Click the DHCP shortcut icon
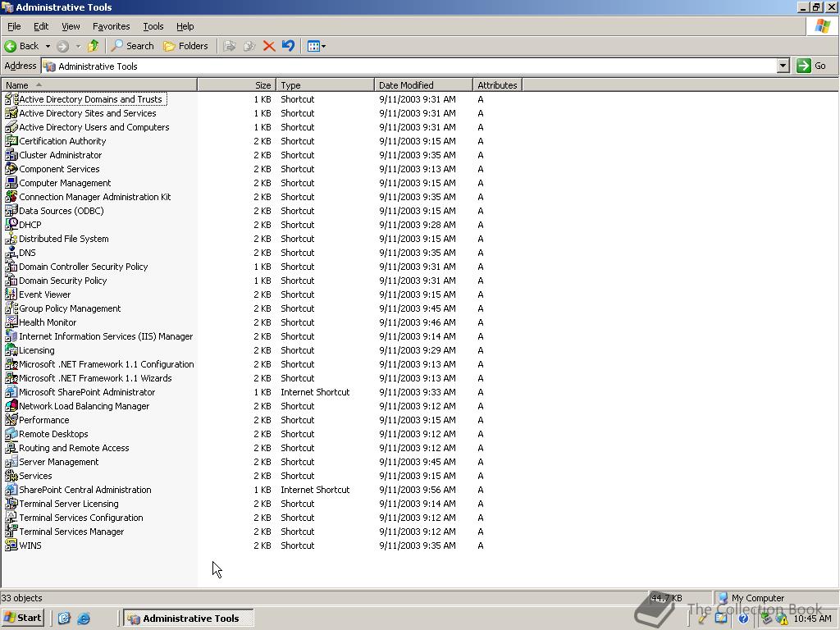The height and width of the screenshot is (630, 840). point(11,225)
